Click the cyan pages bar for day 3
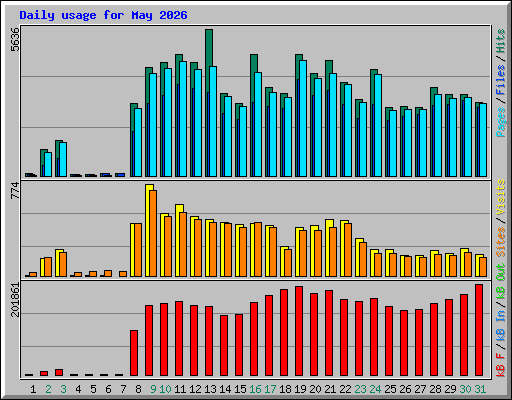The image size is (512, 400). click(63, 159)
